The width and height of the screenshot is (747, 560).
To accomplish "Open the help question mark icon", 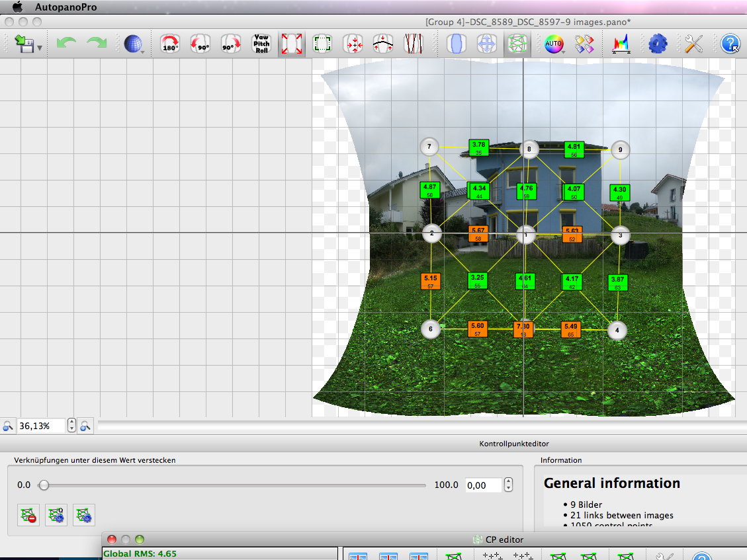I will (730, 45).
